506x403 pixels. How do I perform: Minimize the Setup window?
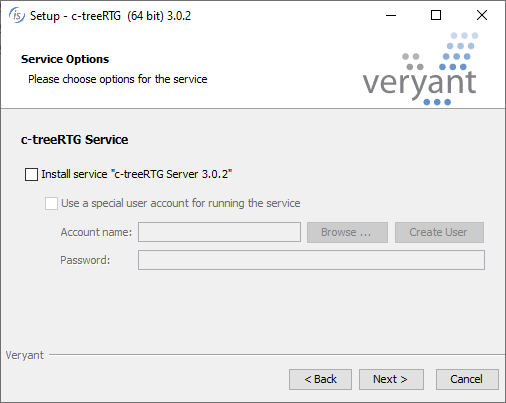pyautogui.click(x=391, y=15)
